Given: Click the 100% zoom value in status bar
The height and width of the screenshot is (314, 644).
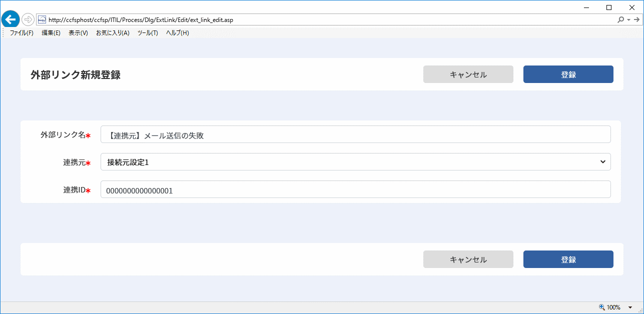Looking at the screenshot, I should coord(614,307).
